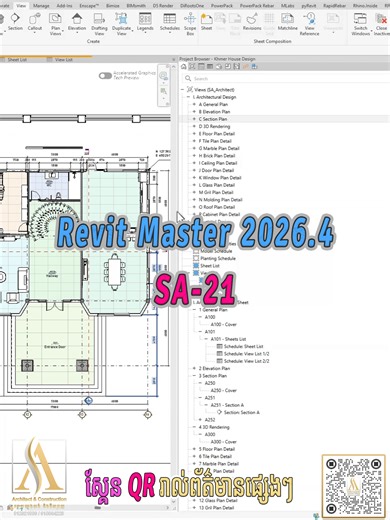Screen dimensions: 390x520
Task: Click the home icon in Project Browser toolbar
Action: click(x=183, y=66)
